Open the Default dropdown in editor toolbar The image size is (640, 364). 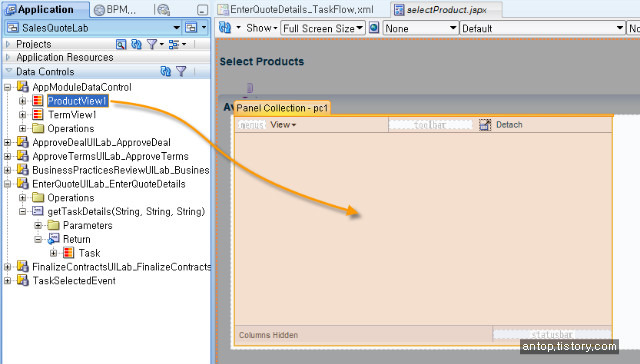pyautogui.click(x=542, y=28)
